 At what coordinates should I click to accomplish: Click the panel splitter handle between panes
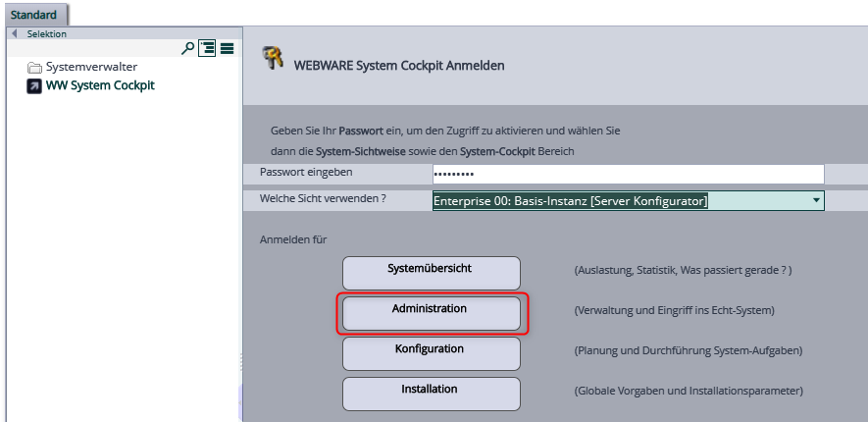tap(241, 363)
